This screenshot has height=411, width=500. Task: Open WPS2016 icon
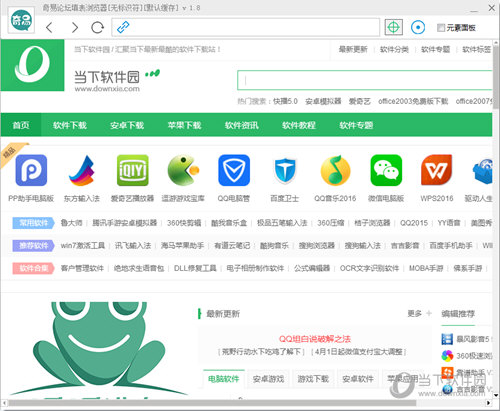(437, 170)
